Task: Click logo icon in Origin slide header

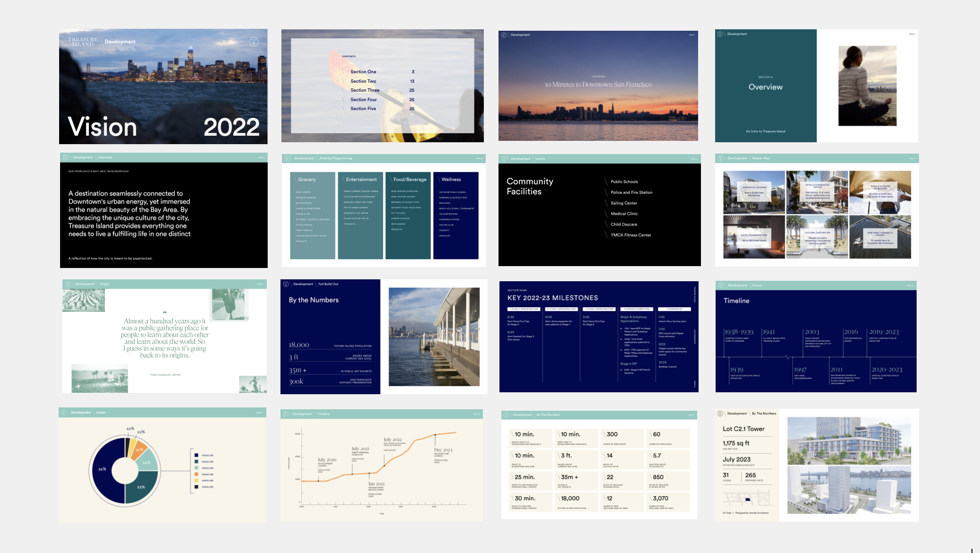Action: pyautogui.click(x=68, y=284)
